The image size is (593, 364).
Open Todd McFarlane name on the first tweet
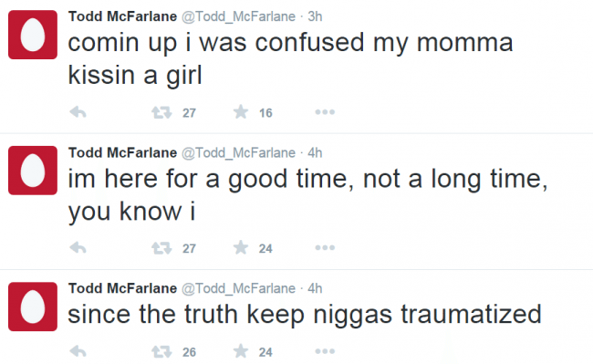[x=122, y=16]
